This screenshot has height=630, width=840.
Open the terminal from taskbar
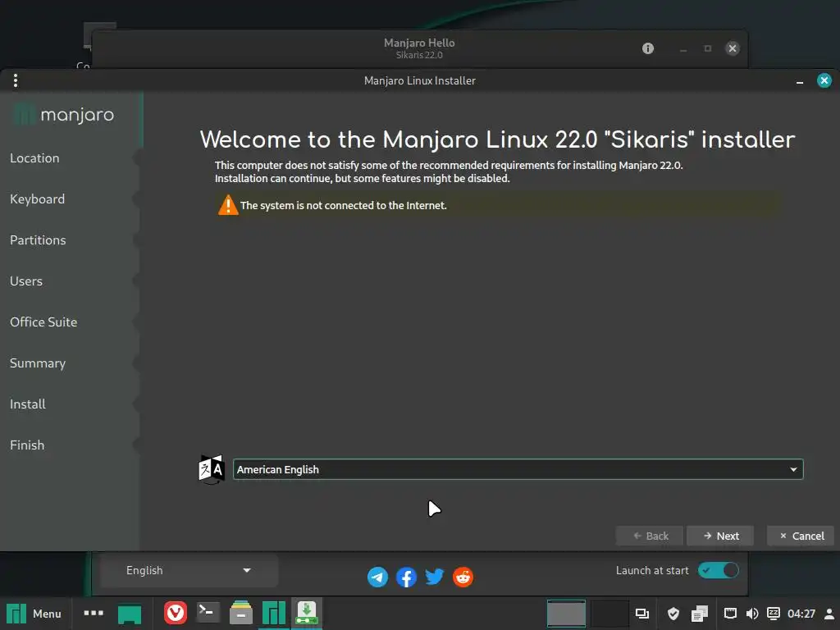(x=208, y=613)
